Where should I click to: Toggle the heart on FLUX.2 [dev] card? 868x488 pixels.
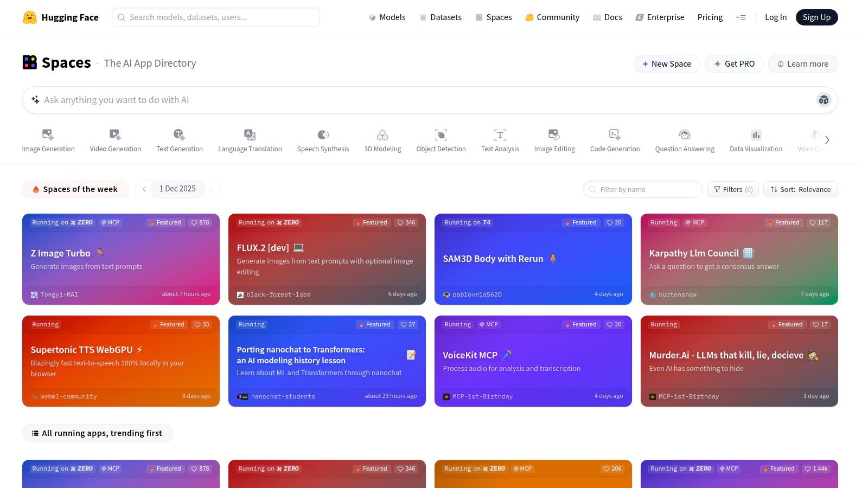406,223
